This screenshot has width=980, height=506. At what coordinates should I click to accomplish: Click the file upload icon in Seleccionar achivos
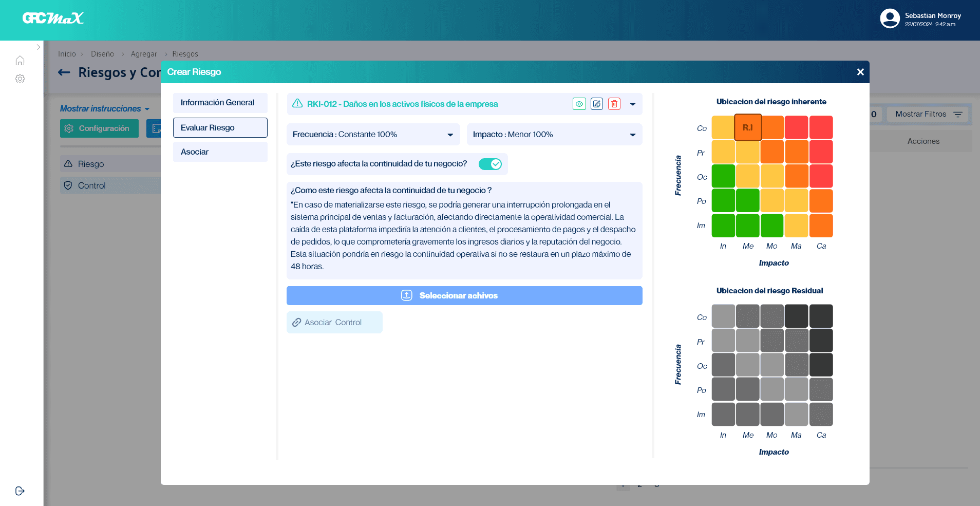pyautogui.click(x=406, y=295)
